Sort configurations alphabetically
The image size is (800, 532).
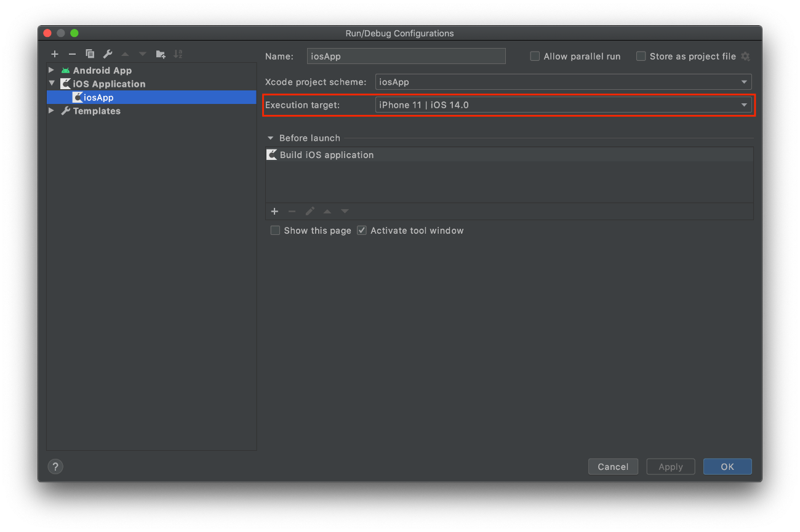click(178, 54)
